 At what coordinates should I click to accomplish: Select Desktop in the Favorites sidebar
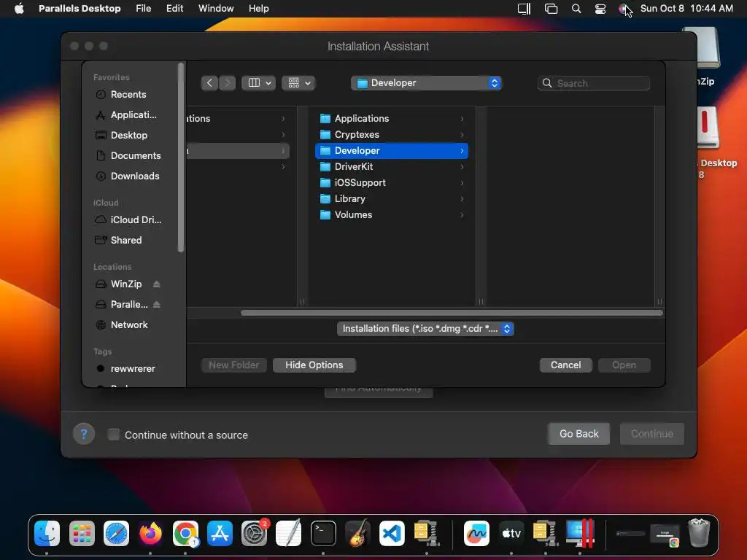coord(128,135)
